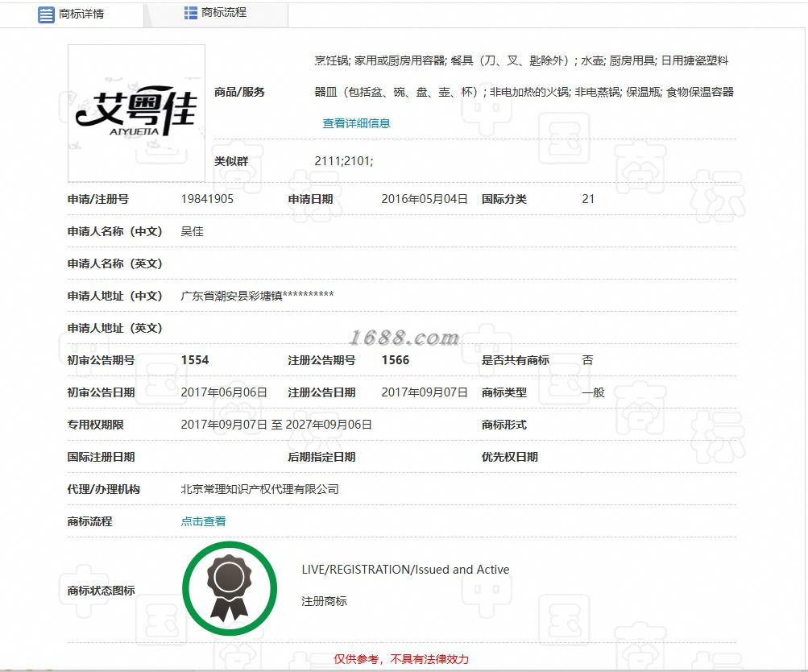Select the application date 2016年05月04日
Screen dimensions: 808x672
pyautogui.click(x=424, y=199)
